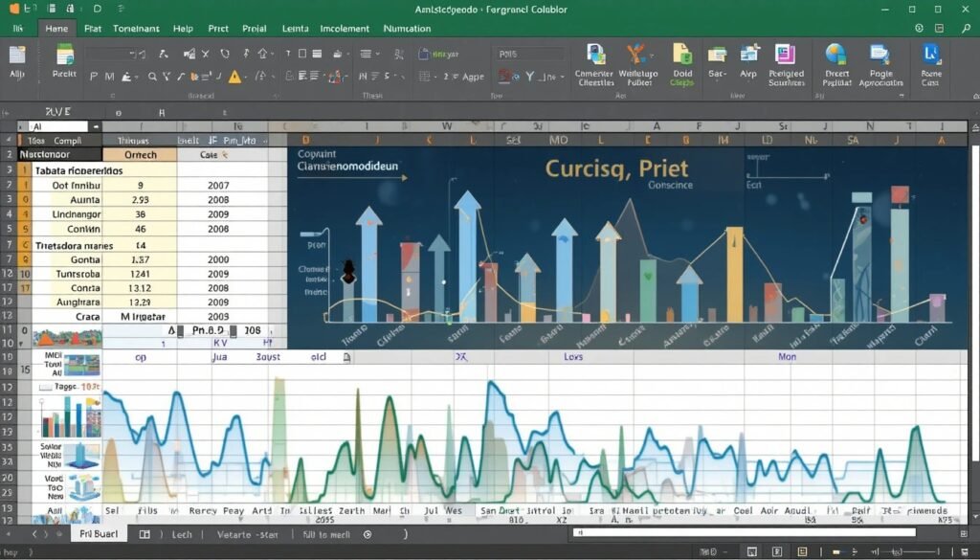Open the dropdown beside the warning triangle
Viewport: 980px width, 560px height.
click(246, 78)
